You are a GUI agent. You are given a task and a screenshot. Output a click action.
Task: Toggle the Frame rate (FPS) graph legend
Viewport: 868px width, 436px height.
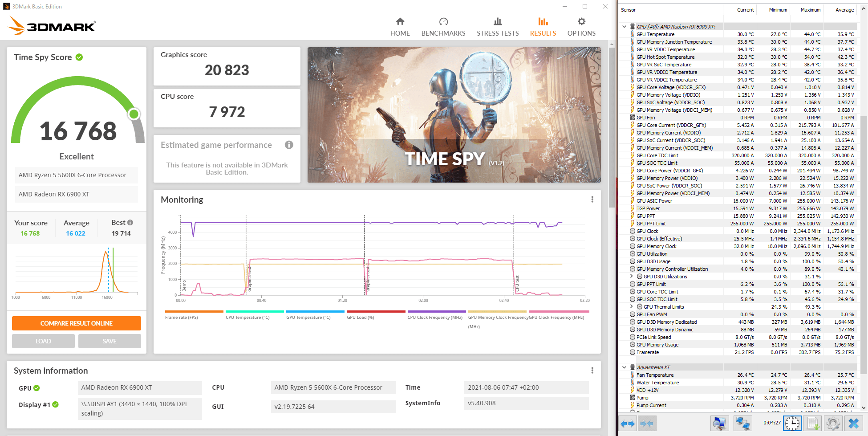194,315
